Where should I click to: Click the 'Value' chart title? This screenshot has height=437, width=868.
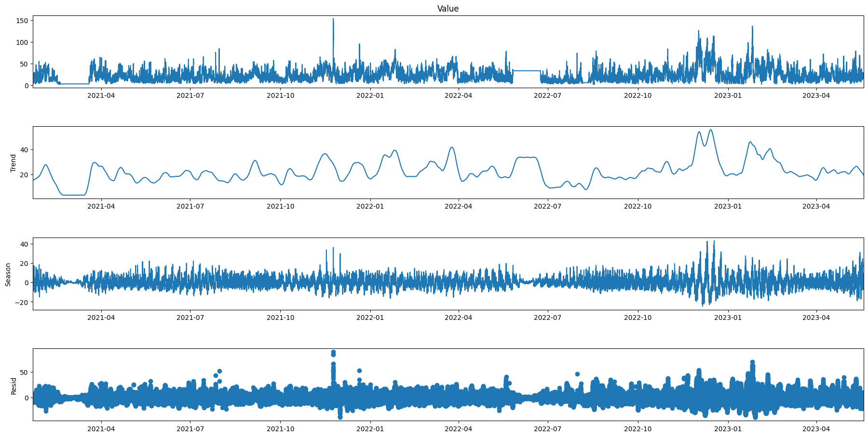pyautogui.click(x=448, y=9)
